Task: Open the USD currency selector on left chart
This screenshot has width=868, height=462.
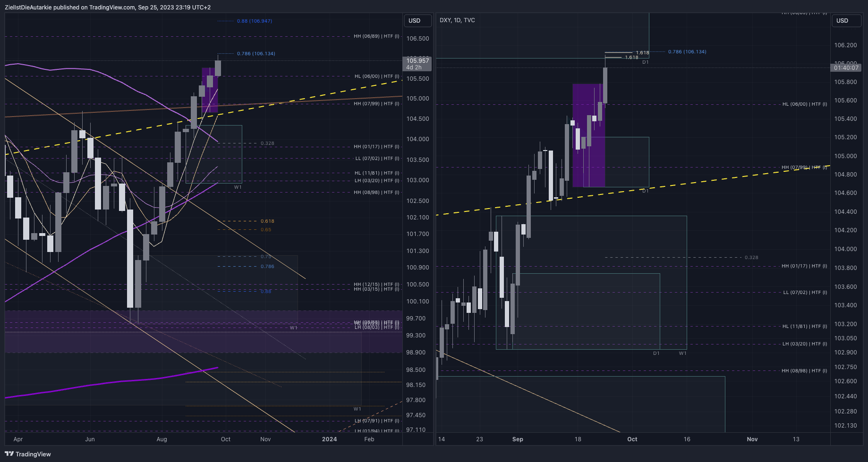Action: click(x=417, y=21)
